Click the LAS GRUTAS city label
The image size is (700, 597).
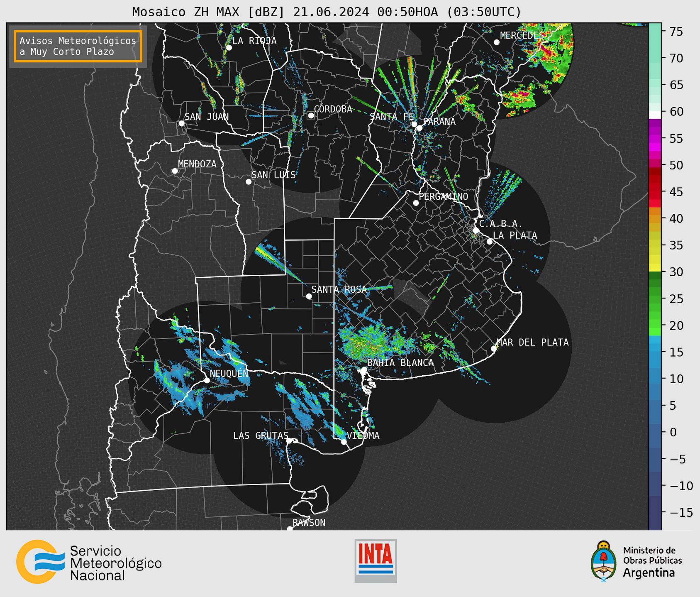click(261, 436)
